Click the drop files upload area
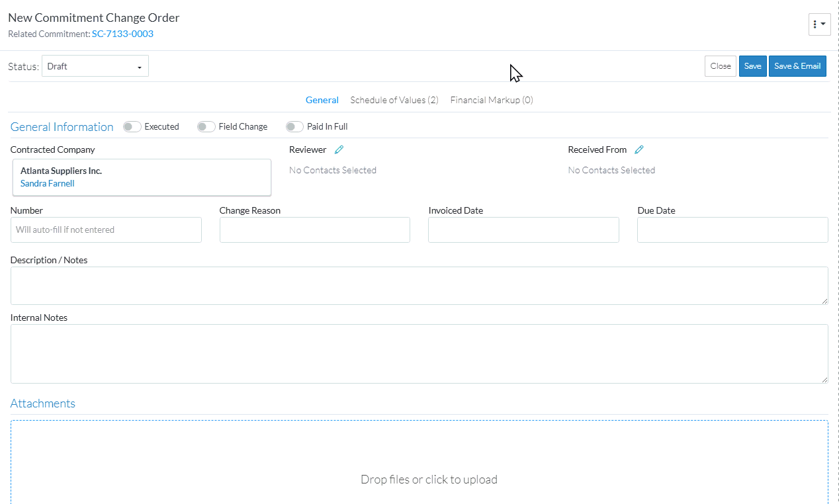This screenshot has height=504, width=839. (419, 462)
